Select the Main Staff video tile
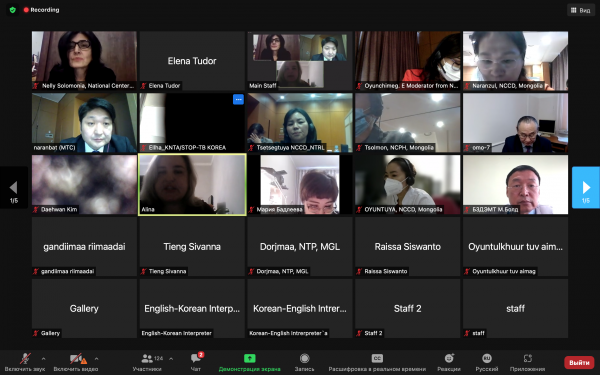This screenshot has height=375, width=600. click(x=300, y=60)
